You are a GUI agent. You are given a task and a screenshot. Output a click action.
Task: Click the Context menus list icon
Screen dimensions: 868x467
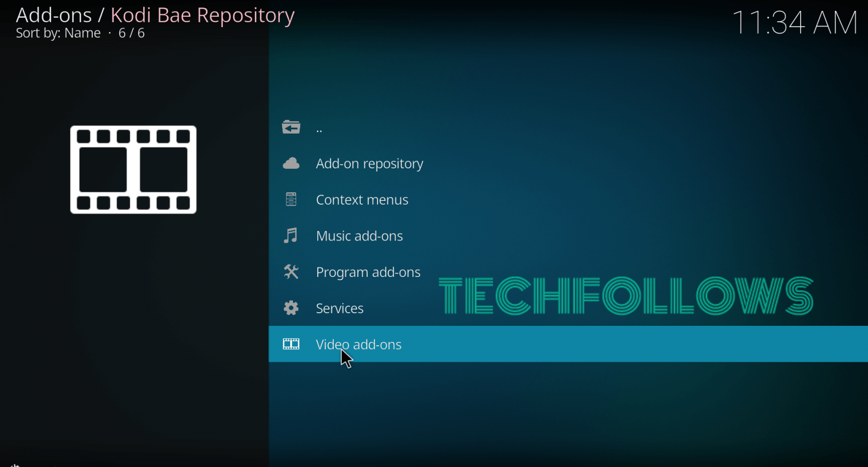(291, 199)
